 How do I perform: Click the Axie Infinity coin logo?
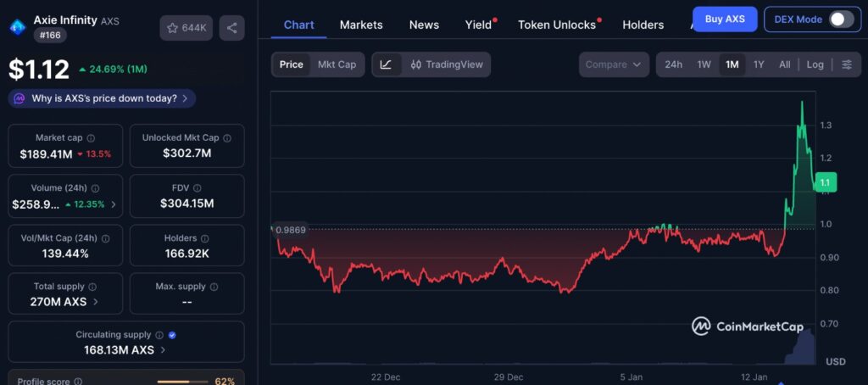(19, 26)
